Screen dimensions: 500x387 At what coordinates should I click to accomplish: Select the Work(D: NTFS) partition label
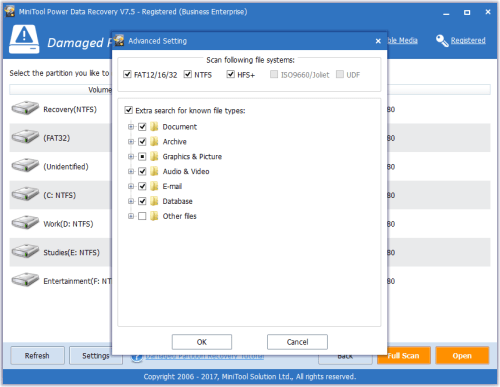click(x=68, y=224)
